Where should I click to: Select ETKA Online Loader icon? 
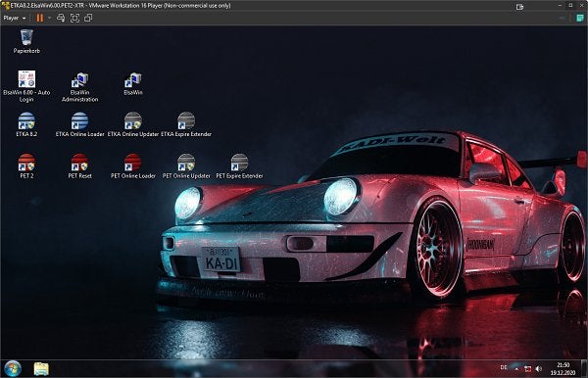click(80, 124)
